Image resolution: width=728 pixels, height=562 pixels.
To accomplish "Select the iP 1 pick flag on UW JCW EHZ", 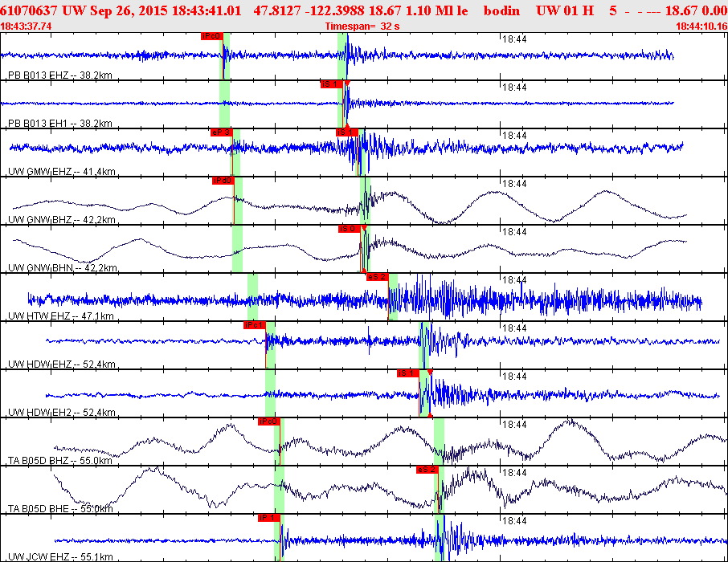I will [269, 518].
